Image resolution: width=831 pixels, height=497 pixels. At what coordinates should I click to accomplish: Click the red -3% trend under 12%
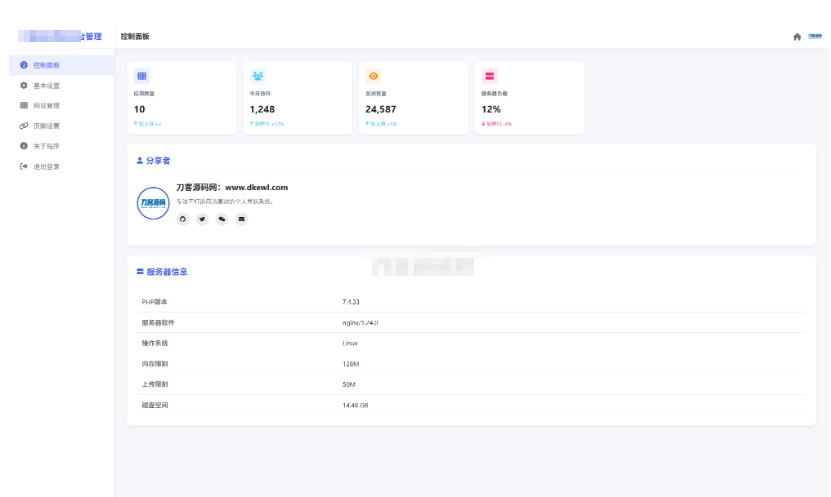point(497,123)
